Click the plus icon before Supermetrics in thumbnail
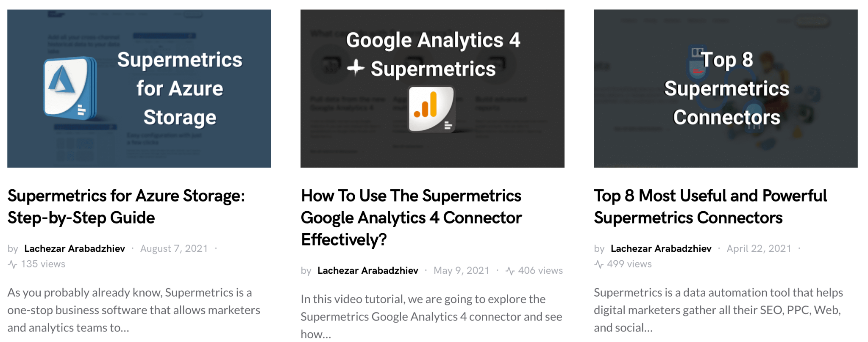Image resolution: width=868 pixels, height=342 pixels. [x=356, y=68]
